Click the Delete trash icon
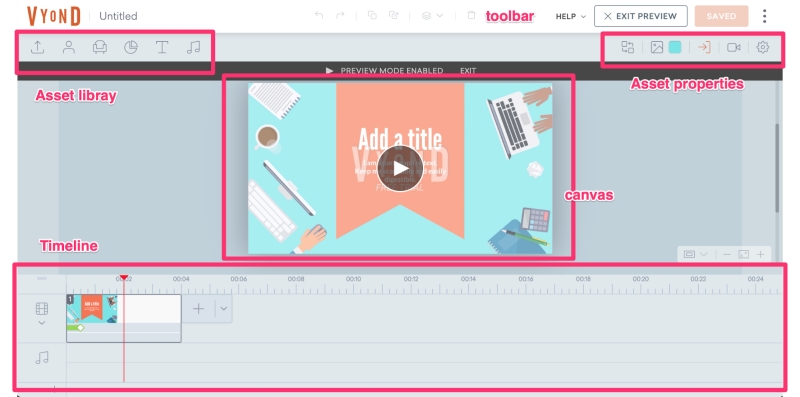The height and width of the screenshot is (397, 800). [x=471, y=15]
